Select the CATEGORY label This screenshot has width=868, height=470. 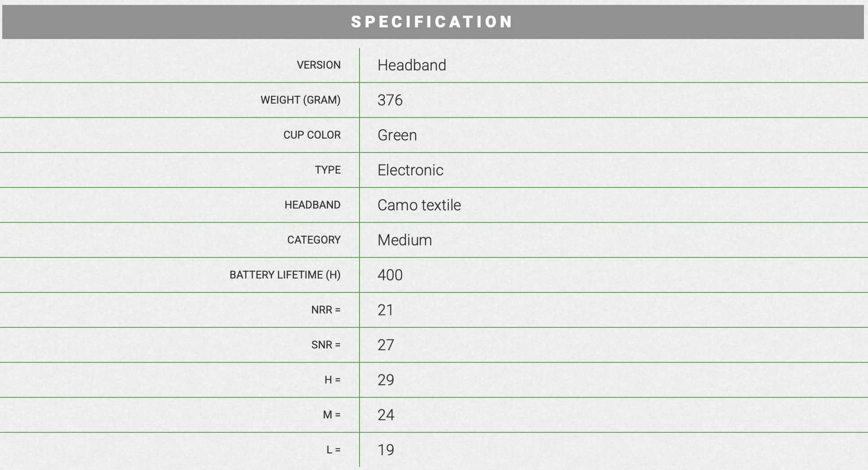[314, 240]
